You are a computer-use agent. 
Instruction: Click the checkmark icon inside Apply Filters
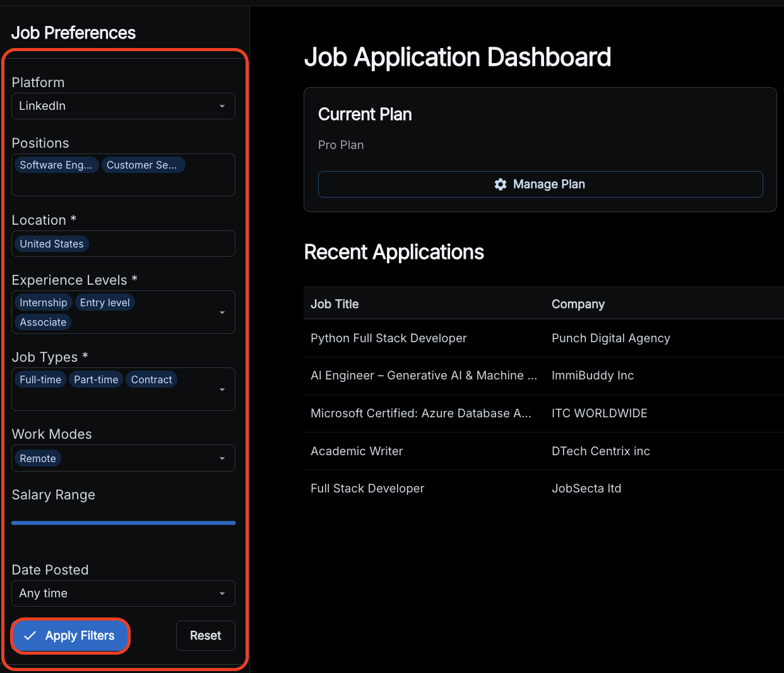click(30, 636)
